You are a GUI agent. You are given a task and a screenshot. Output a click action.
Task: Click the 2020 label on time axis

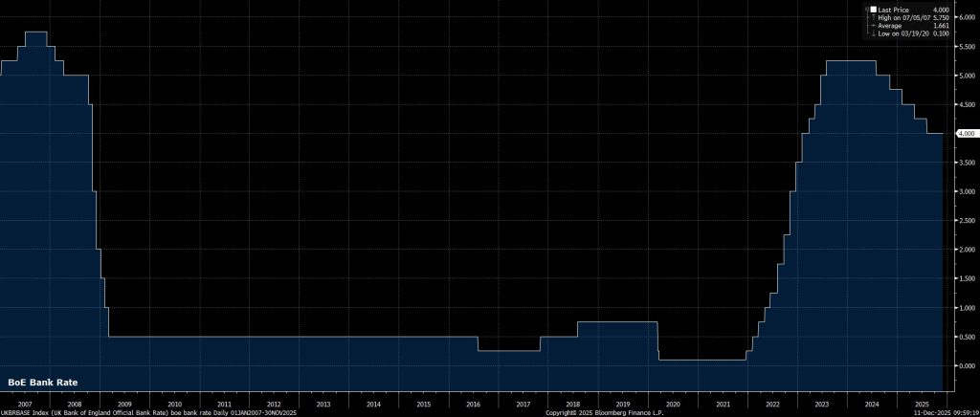pyautogui.click(x=672, y=405)
